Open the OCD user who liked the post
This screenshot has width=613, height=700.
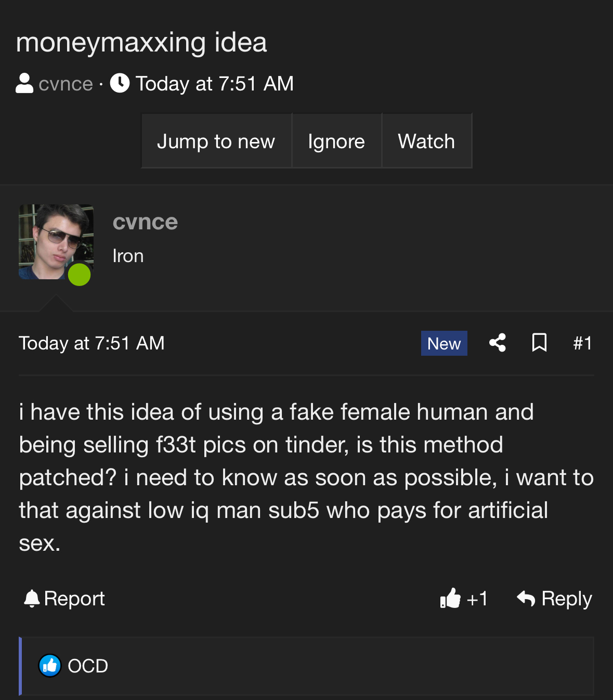88,666
